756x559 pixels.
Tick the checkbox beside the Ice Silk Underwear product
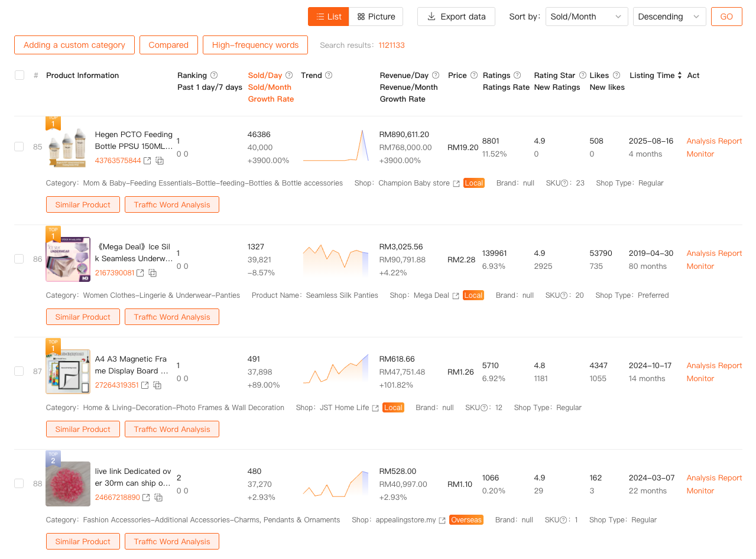pos(19,259)
